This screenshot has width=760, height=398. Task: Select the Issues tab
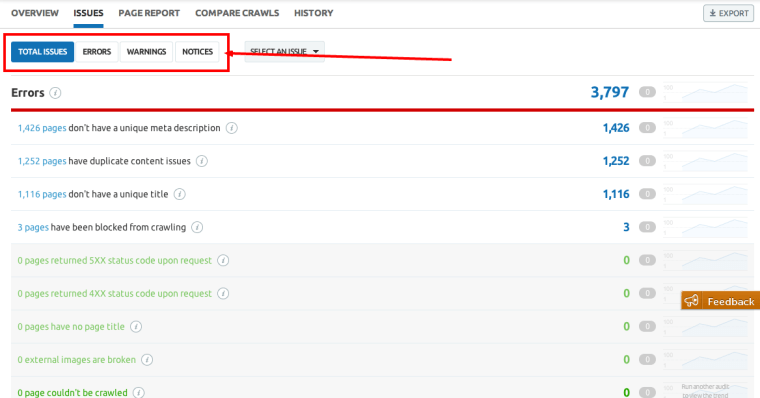pyautogui.click(x=88, y=13)
